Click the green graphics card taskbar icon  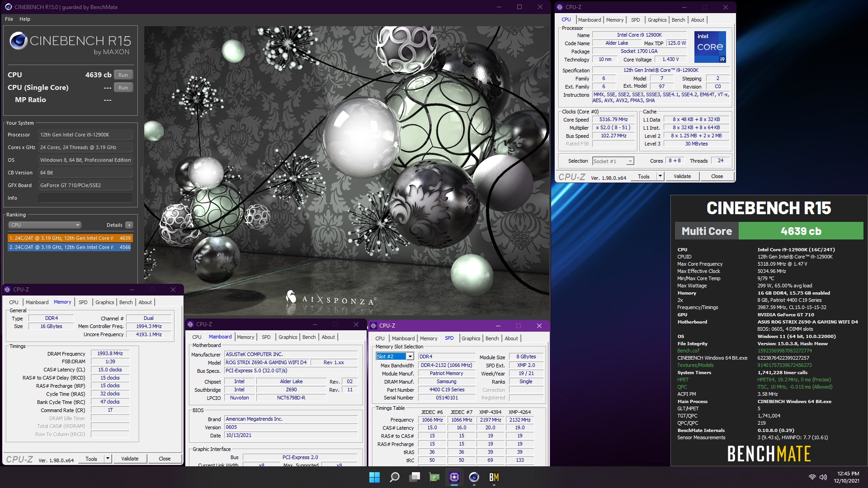click(x=434, y=477)
